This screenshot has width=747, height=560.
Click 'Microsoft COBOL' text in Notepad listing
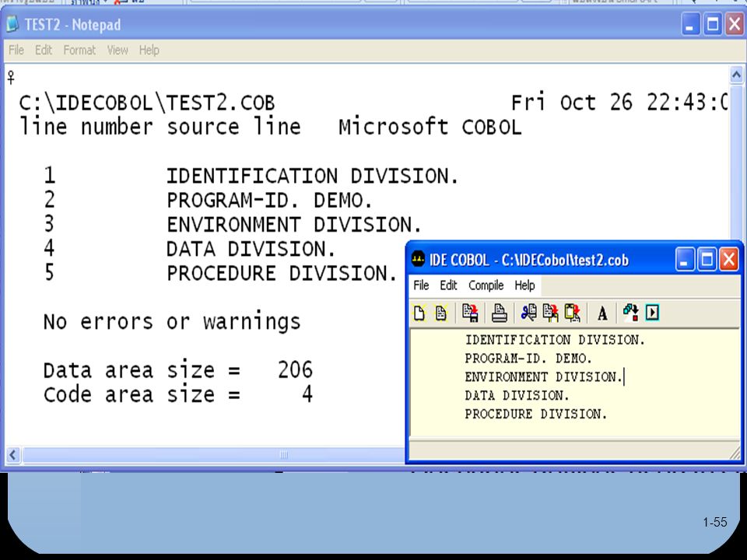point(430,127)
